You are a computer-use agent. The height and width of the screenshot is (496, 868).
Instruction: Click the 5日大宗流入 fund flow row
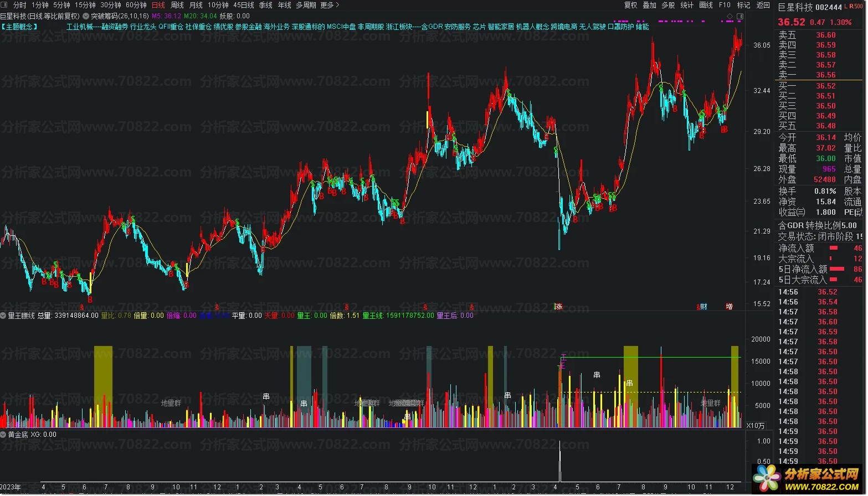pyautogui.click(x=820, y=280)
